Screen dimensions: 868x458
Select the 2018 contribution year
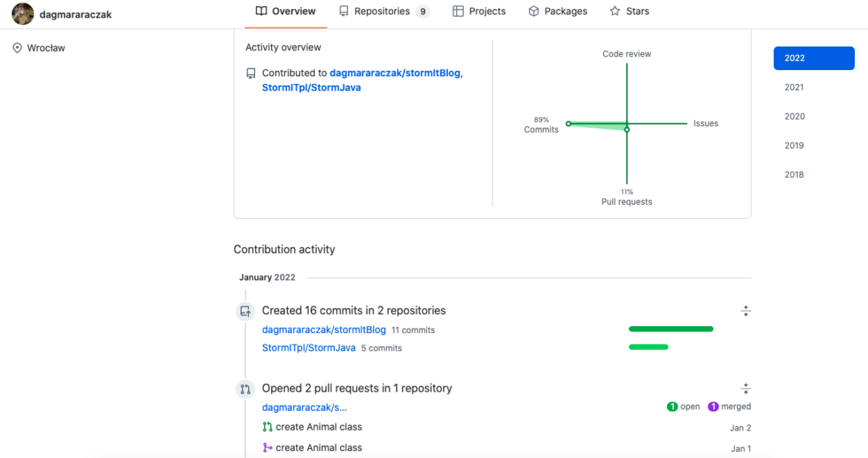pyautogui.click(x=793, y=175)
